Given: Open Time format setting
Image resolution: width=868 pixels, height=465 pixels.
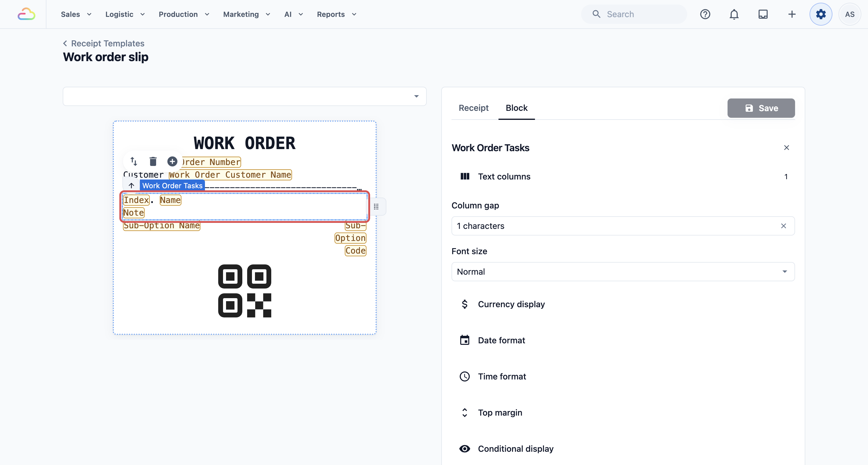Looking at the screenshot, I should 623,376.
